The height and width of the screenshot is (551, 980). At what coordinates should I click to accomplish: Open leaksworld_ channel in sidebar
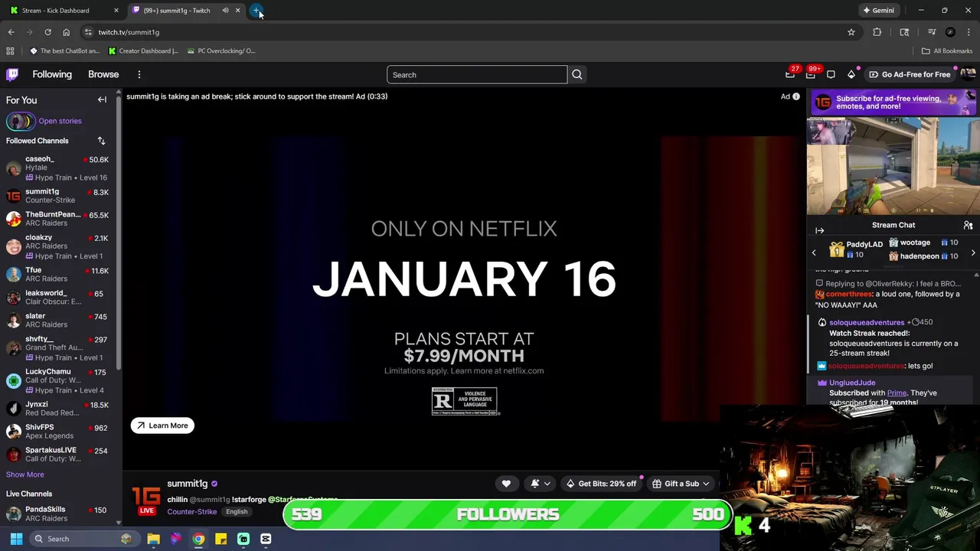tap(60, 297)
